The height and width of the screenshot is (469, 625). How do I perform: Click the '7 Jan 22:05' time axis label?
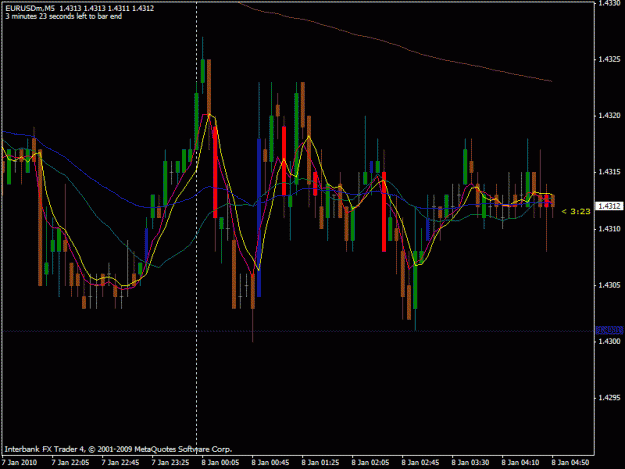pos(71,463)
